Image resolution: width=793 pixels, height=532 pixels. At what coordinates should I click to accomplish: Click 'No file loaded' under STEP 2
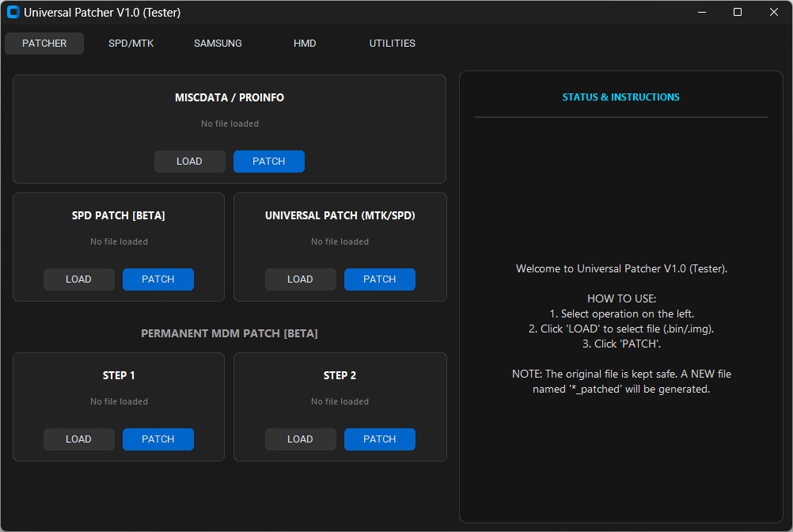pyautogui.click(x=340, y=401)
